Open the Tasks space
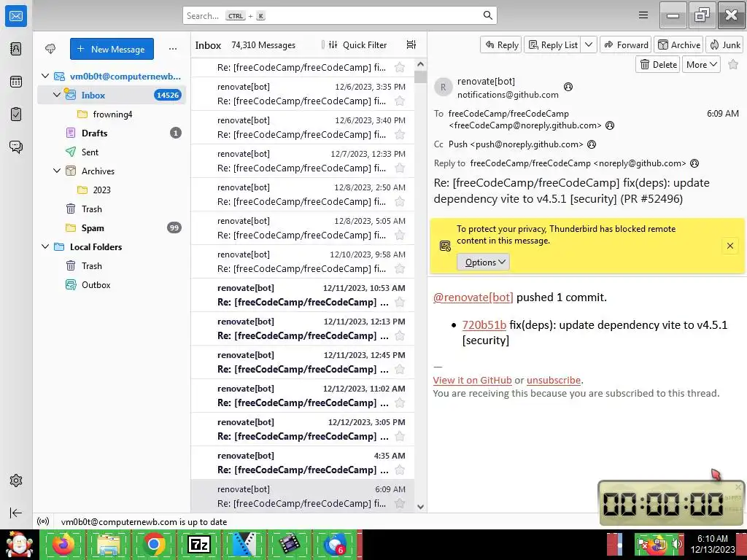Image resolution: width=747 pixels, height=560 pixels. point(16,114)
